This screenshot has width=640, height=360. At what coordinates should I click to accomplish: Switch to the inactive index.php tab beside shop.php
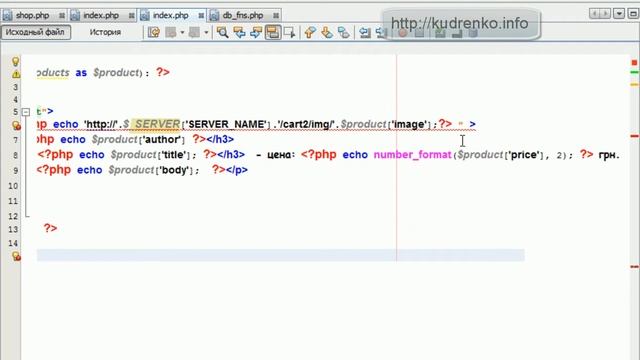[x=101, y=16]
